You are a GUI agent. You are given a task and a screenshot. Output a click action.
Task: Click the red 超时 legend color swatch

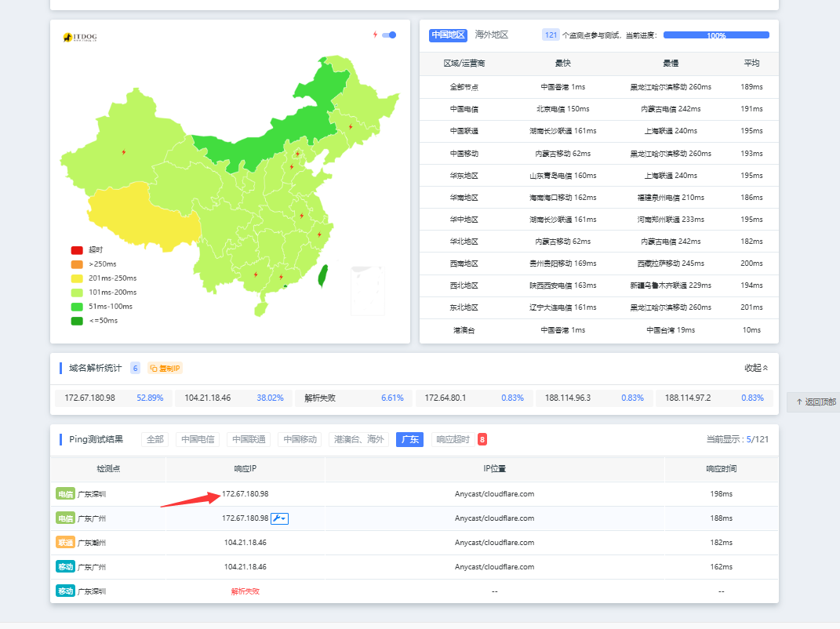click(x=77, y=250)
